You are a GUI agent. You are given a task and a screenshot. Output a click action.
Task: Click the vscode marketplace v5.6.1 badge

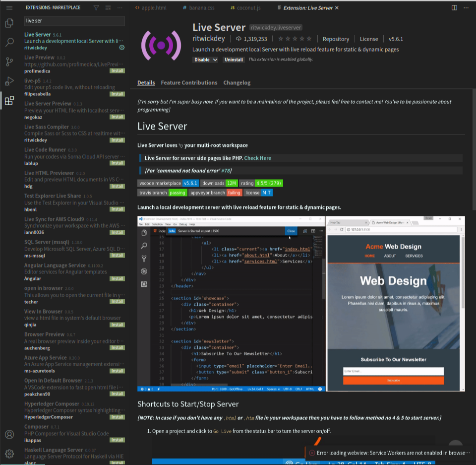(169, 183)
